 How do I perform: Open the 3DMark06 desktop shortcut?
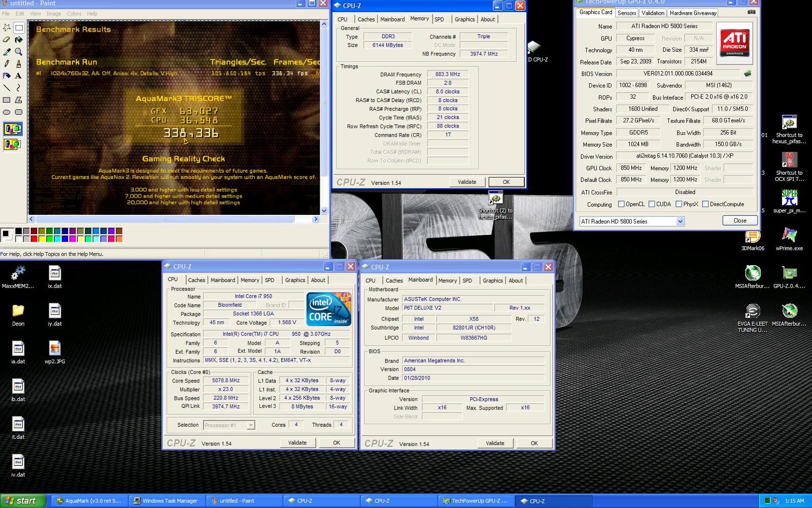tap(753, 240)
